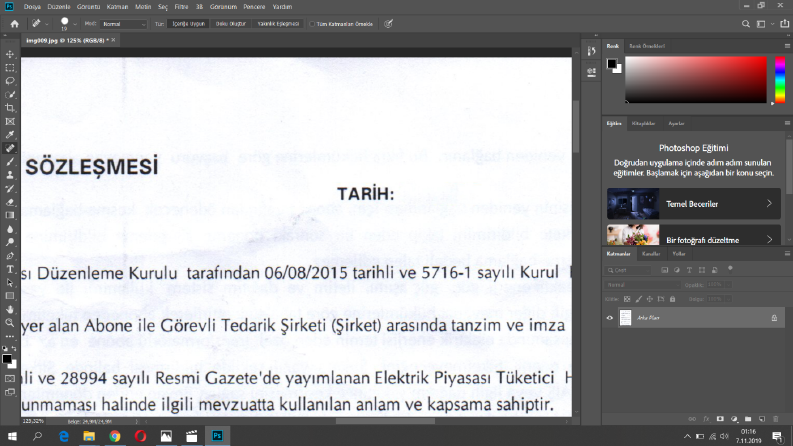Click the Create new group folder icon
Viewport: 793px width, 446px height.
point(748,419)
